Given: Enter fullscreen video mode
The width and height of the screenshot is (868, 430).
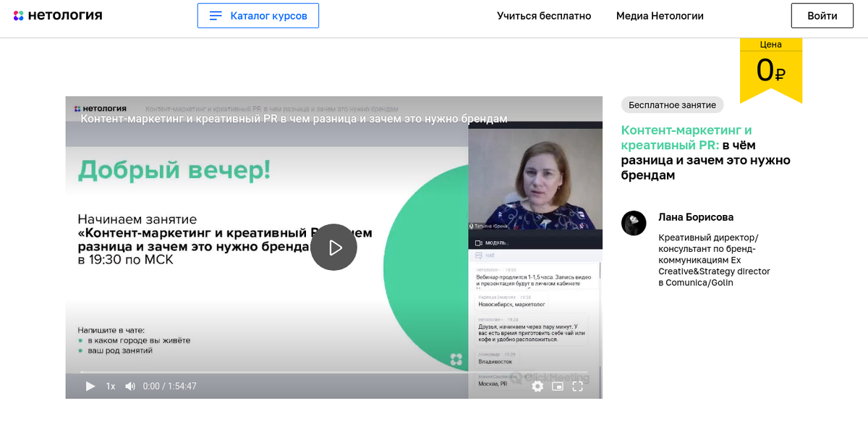Looking at the screenshot, I should click(x=578, y=387).
